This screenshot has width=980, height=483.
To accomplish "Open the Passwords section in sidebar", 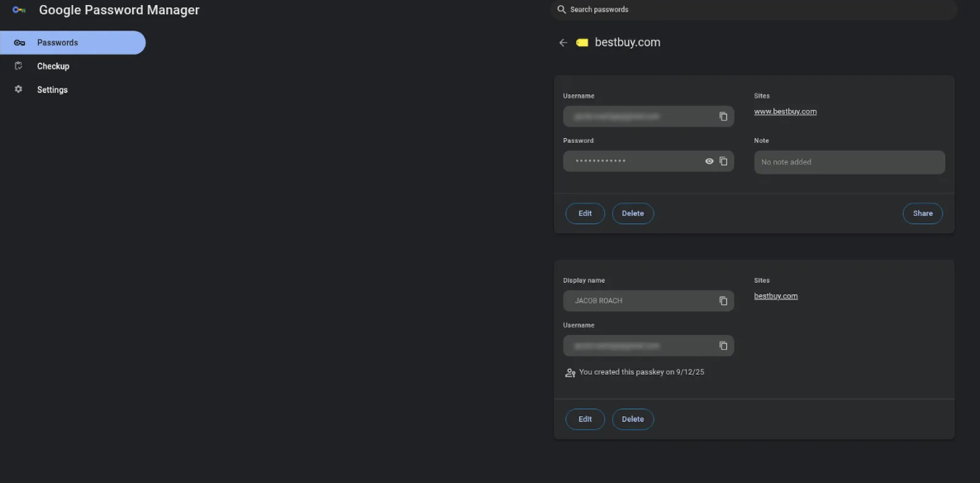I will tap(73, 43).
